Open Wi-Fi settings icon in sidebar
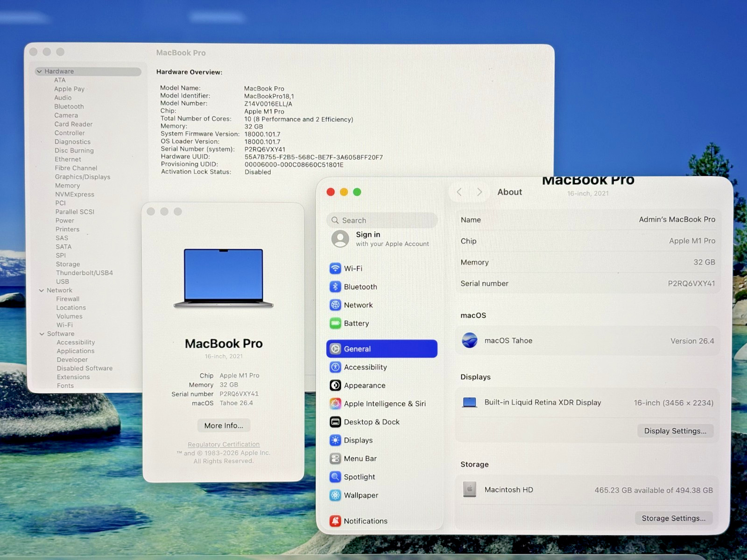This screenshot has height=560, width=747. coord(335,268)
